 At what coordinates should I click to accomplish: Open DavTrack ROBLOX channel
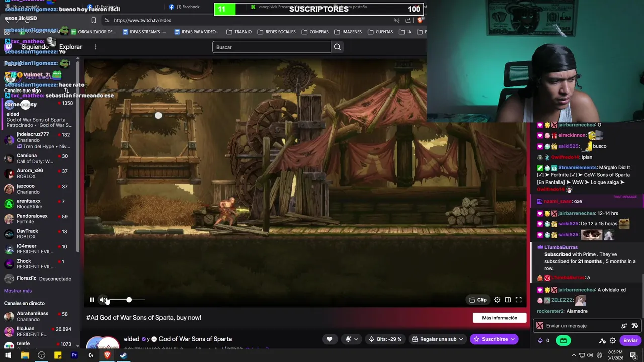tap(39, 234)
